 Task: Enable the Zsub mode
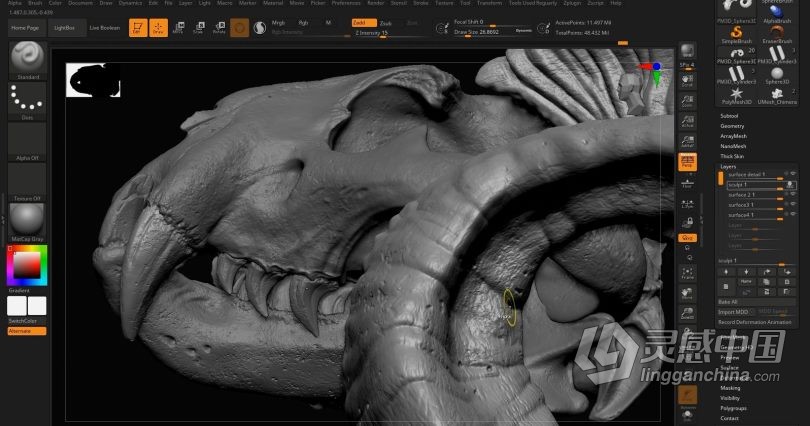386,23
